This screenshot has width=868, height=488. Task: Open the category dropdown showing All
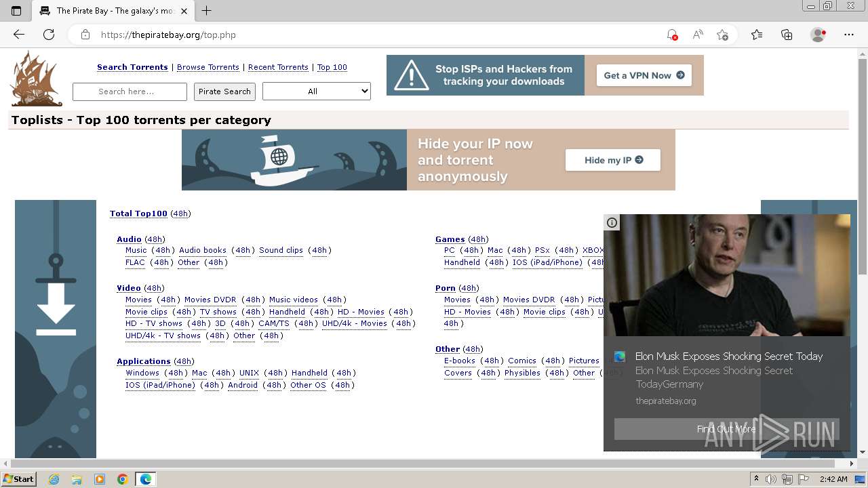click(317, 91)
